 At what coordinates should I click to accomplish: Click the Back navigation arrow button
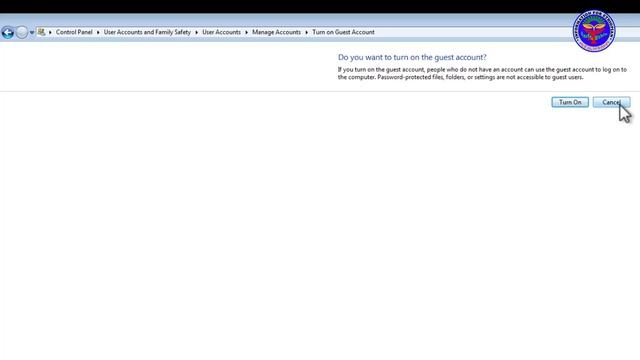click(8, 32)
